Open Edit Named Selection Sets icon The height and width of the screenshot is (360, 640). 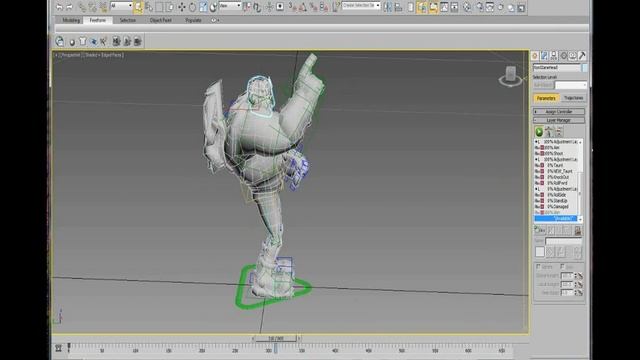336,7
